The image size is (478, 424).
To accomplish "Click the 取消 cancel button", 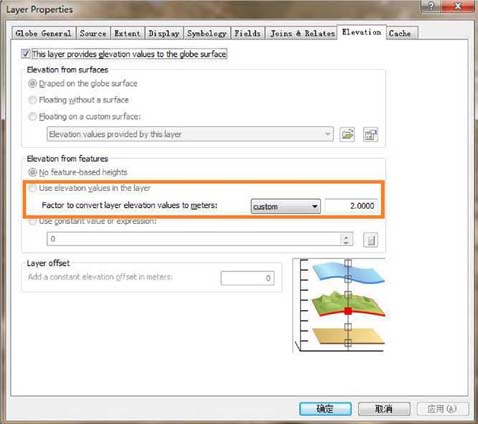I will 384,409.
